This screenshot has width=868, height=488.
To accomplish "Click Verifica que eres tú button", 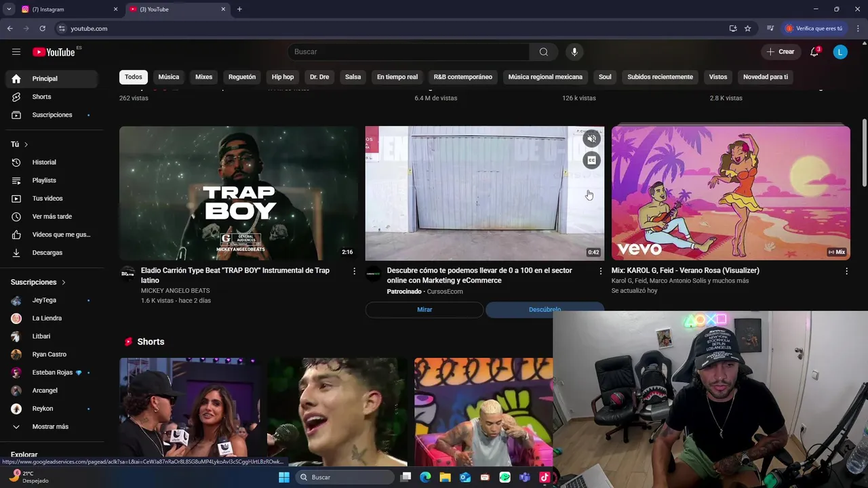I will pyautogui.click(x=814, y=28).
